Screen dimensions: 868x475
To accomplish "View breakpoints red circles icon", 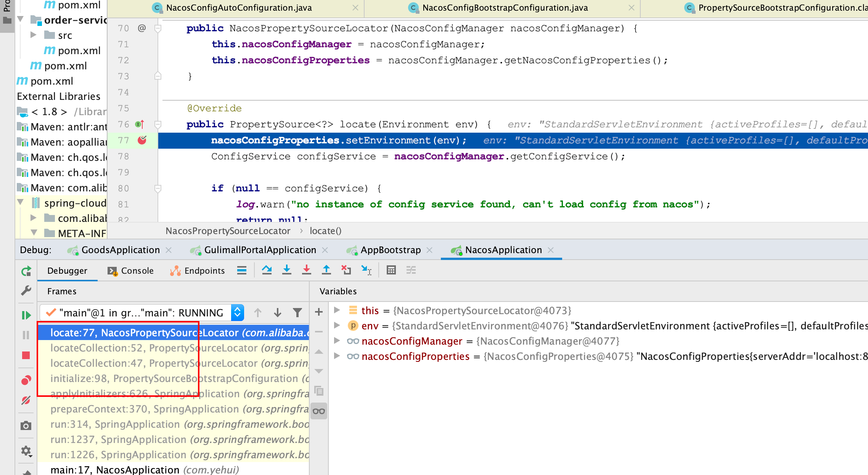I will pos(26,380).
